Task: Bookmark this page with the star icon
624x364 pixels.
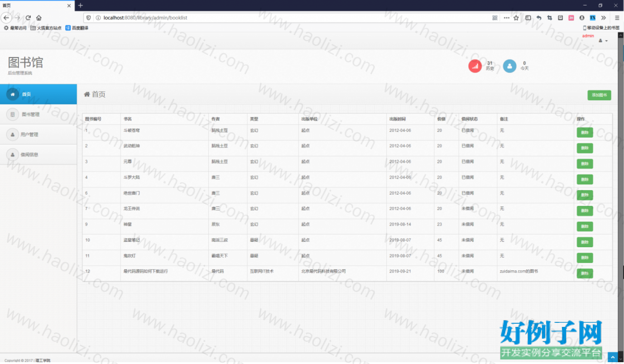Action: (x=516, y=18)
